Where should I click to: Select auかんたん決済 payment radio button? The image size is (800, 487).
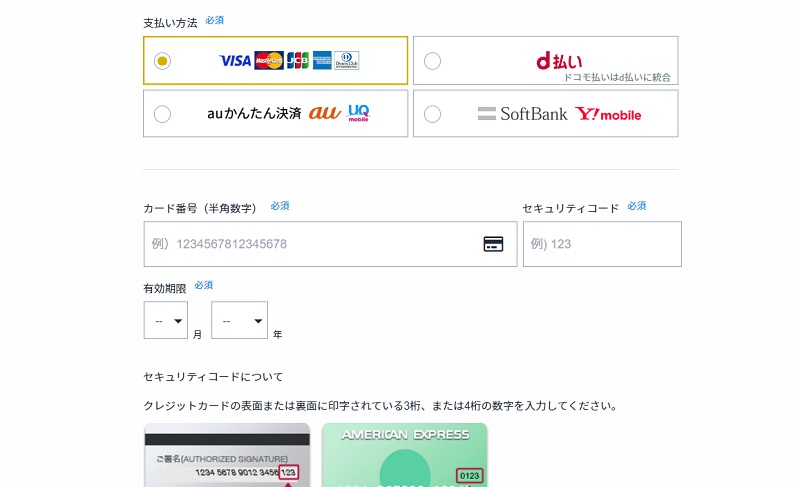coord(162,114)
